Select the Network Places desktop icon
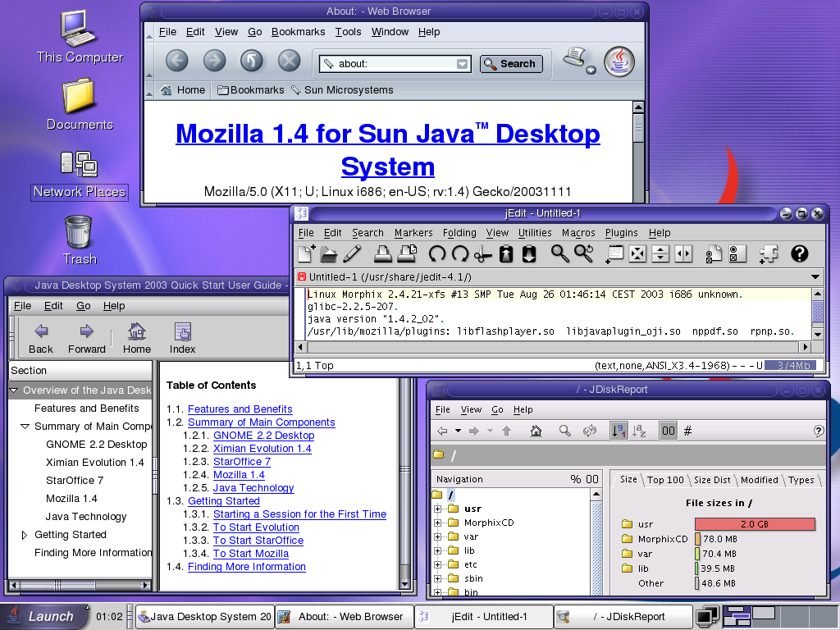Image resolution: width=840 pixels, height=630 pixels. pos(80,176)
